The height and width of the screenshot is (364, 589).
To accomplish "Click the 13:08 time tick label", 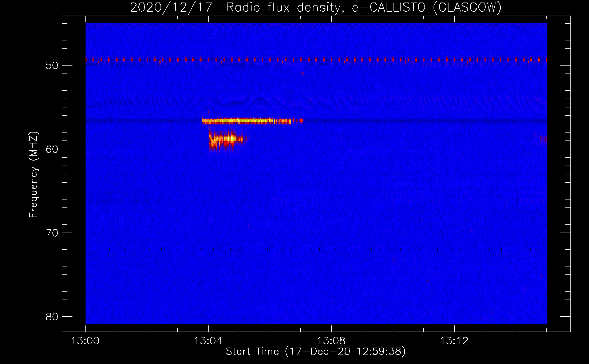I will (331, 341).
